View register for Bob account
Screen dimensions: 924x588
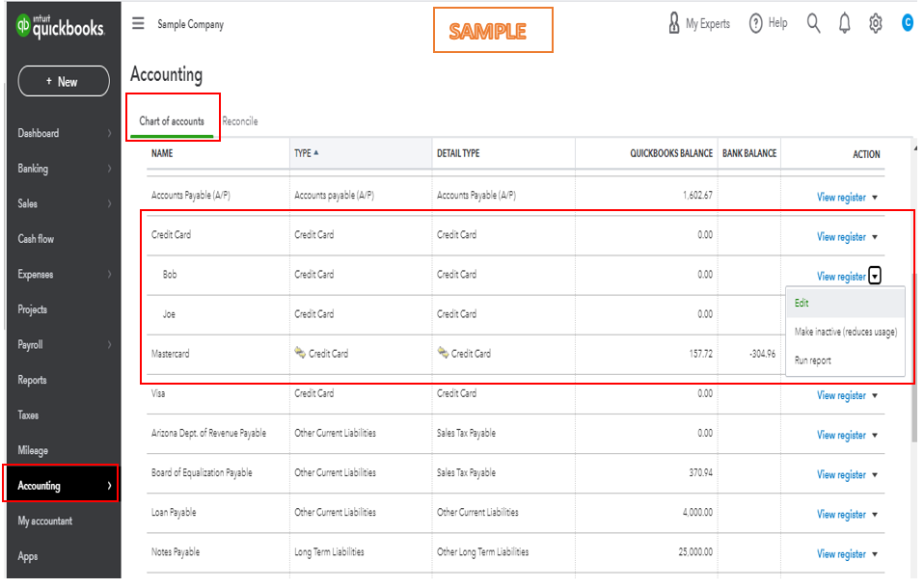(x=841, y=277)
